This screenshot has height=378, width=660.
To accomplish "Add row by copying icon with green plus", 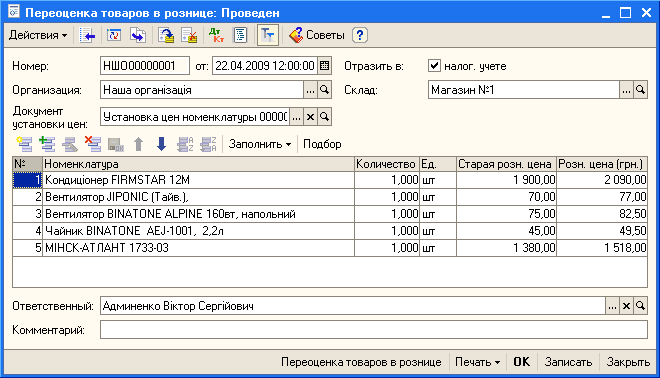I will pyautogui.click(x=47, y=144).
